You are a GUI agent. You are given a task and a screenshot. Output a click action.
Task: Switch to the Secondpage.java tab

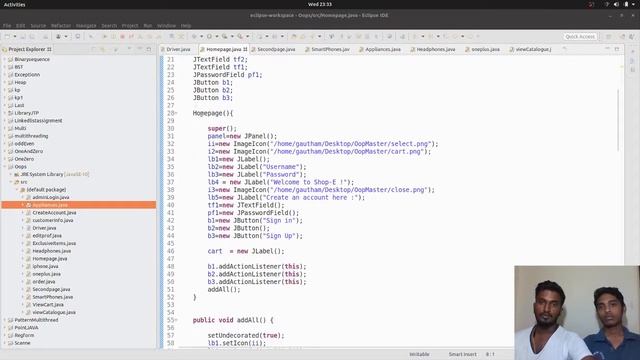coord(276,49)
